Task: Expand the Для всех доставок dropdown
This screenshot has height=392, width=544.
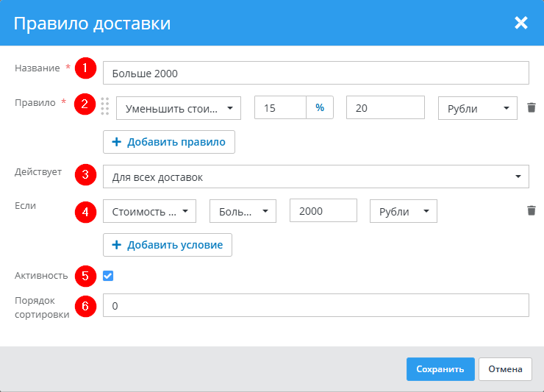Action: click(315, 177)
